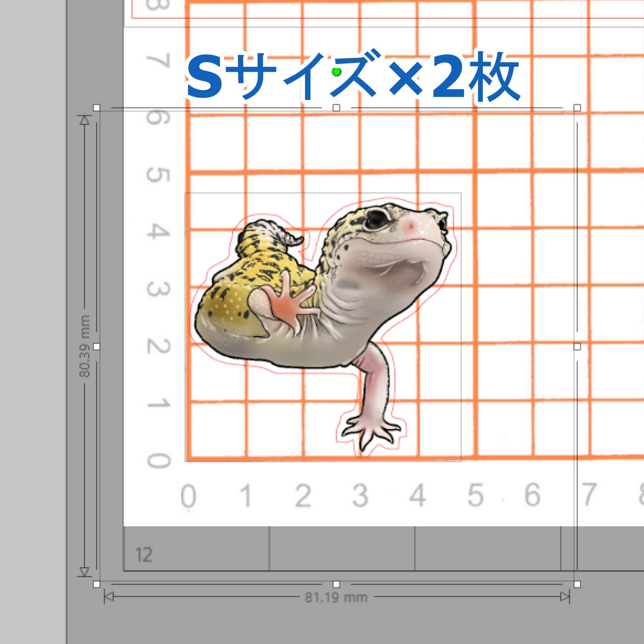
Task: Click the gecko's pink nose
Action: tap(411, 226)
